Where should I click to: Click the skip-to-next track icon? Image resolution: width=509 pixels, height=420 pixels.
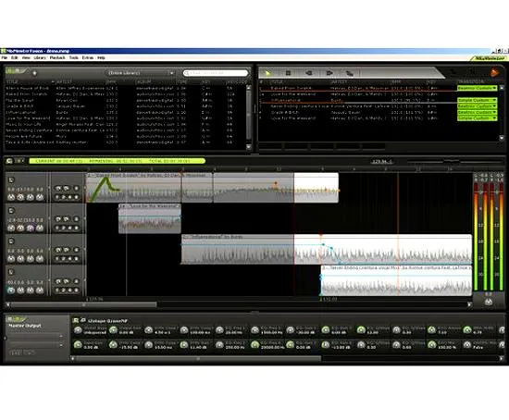[x=329, y=73]
